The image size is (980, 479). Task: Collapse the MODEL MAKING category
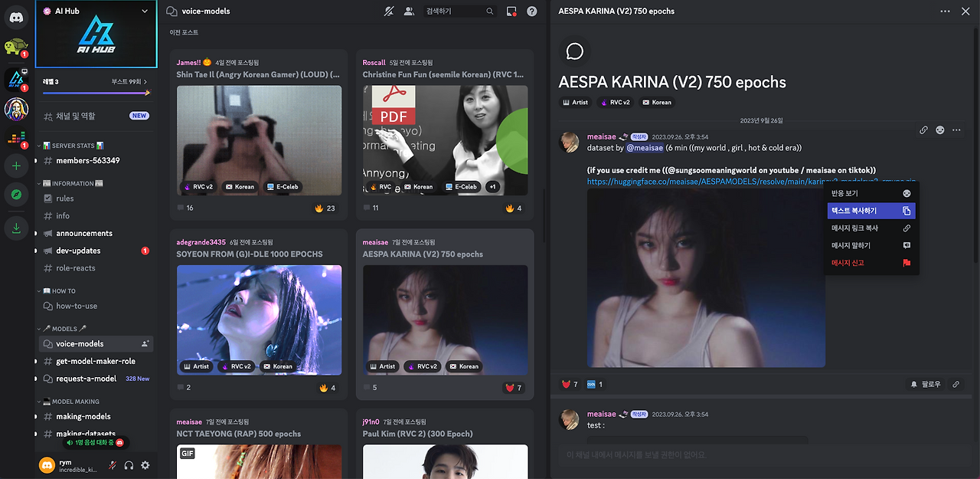click(70, 402)
